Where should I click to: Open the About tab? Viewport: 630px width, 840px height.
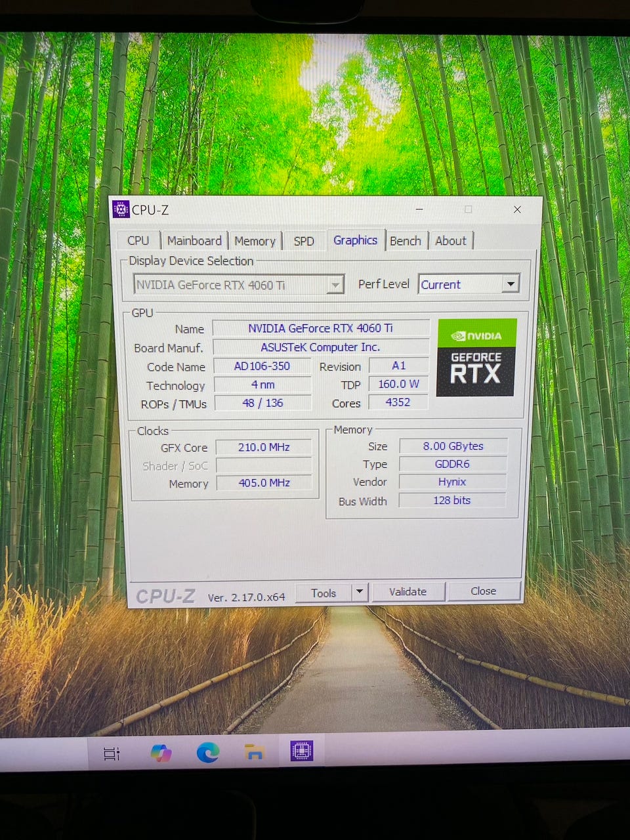point(451,241)
